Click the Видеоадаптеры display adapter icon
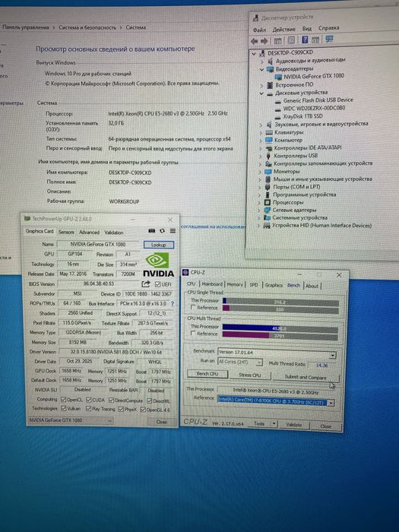399x532 pixels. click(x=270, y=69)
